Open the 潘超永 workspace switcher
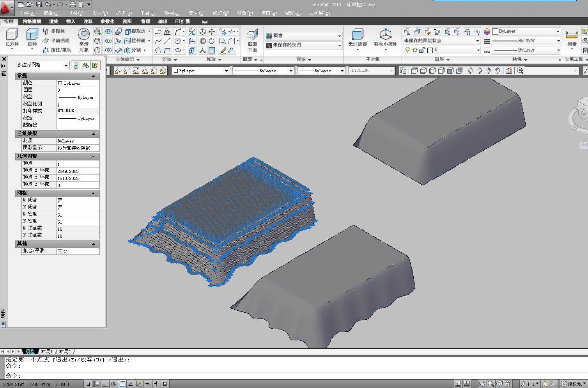588x388 pixels. [574, 384]
